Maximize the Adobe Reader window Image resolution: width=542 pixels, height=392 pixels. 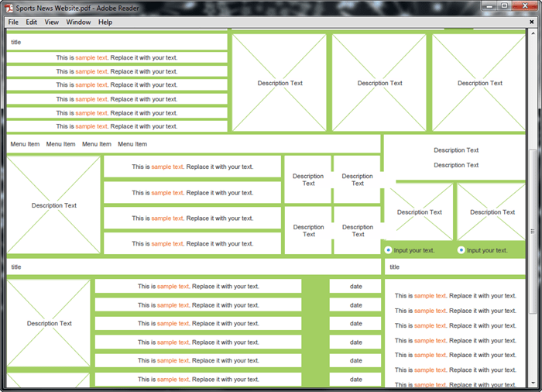pos(504,6)
